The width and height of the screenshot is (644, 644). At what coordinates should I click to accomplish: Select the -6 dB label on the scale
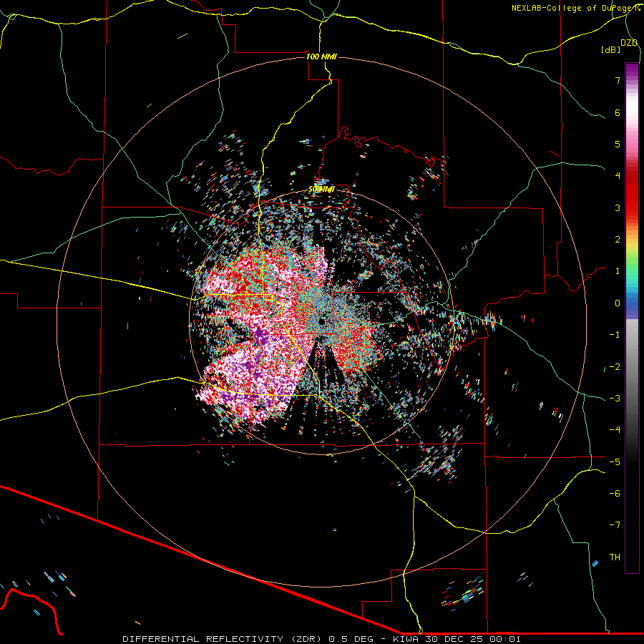click(x=615, y=494)
